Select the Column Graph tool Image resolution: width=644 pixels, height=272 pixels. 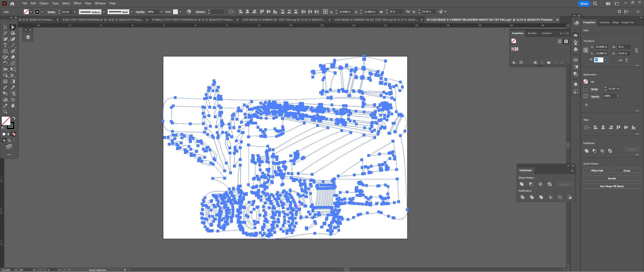pos(5,100)
